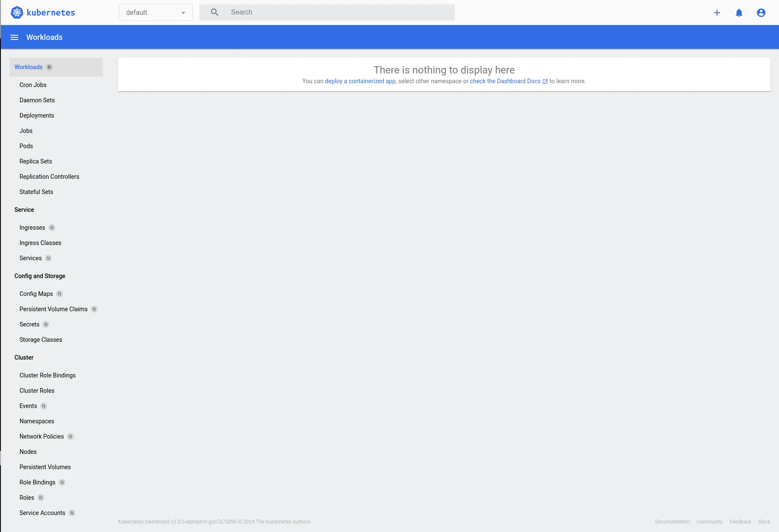Open Service Accounts
This screenshot has width=779, height=532.
42,513
